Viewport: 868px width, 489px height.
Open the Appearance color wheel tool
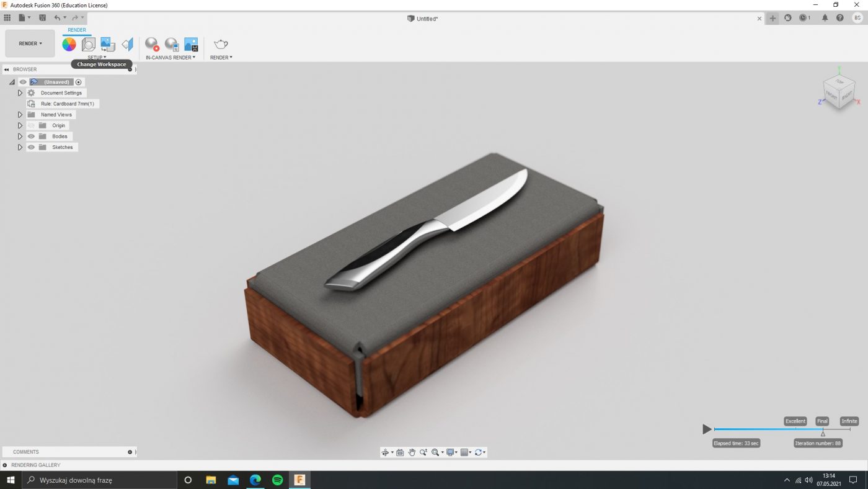[x=69, y=44]
